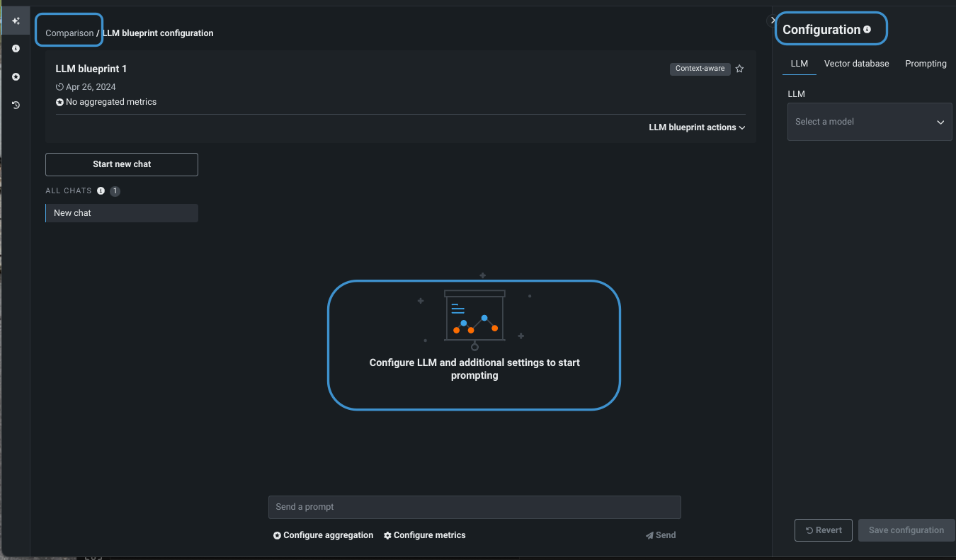
Task: Click the Send a prompt input field
Action: pyautogui.click(x=474, y=507)
